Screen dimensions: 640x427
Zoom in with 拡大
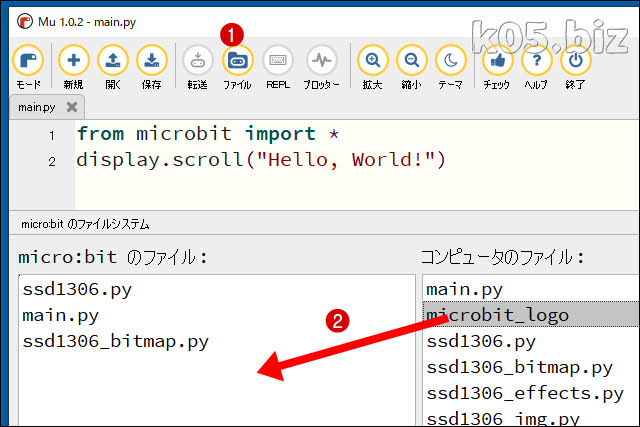tap(373, 68)
